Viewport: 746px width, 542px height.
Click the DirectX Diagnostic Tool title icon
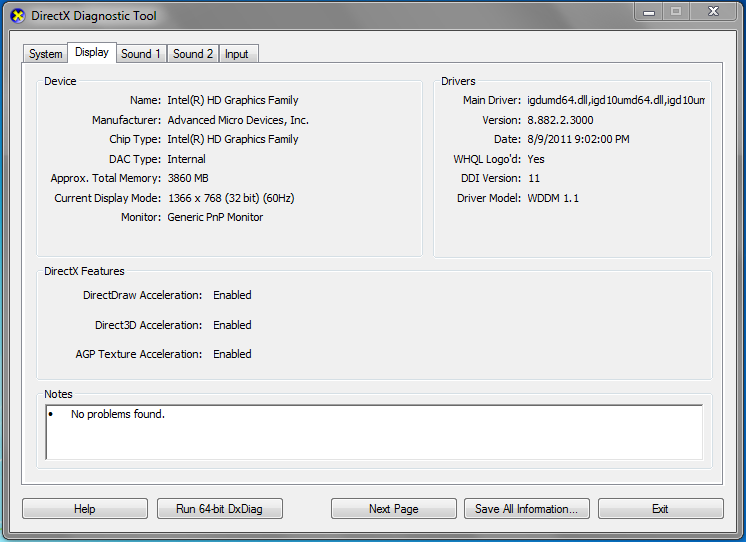[17, 16]
